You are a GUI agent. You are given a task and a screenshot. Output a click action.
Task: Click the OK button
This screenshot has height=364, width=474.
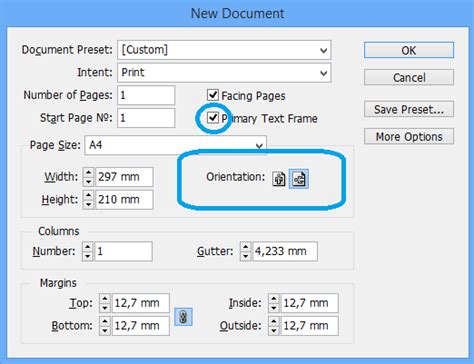tap(409, 50)
